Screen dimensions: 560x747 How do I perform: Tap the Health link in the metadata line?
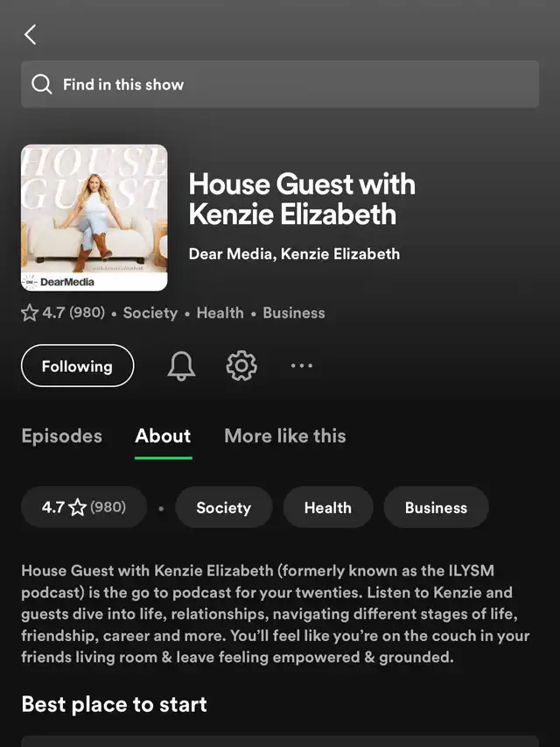coord(220,313)
